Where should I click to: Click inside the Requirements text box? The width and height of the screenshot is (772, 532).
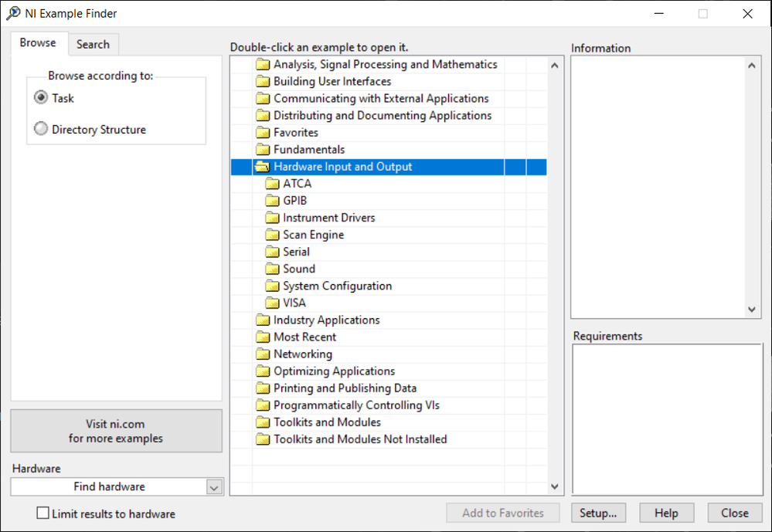[667, 419]
